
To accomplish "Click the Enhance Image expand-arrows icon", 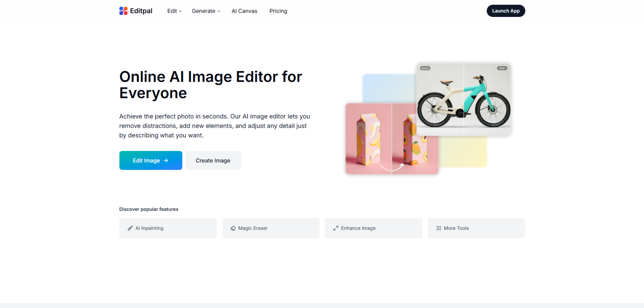I will tap(336, 228).
